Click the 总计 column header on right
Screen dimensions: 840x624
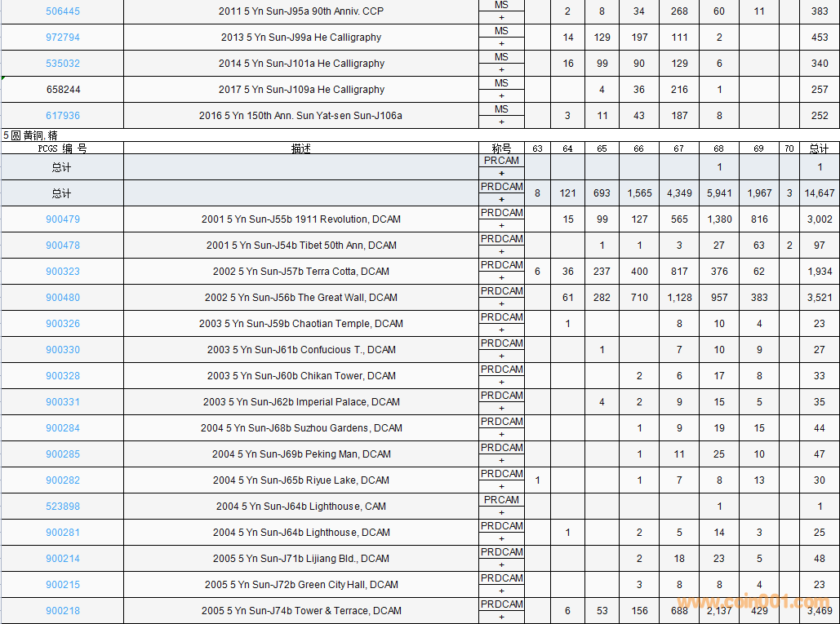click(x=819, y=148)
